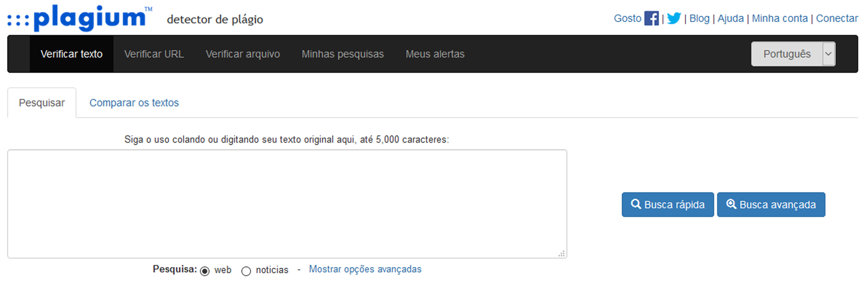Screen dimensions: 868x288
Task: Open the Português language dropdown
Action: [787, 54]
